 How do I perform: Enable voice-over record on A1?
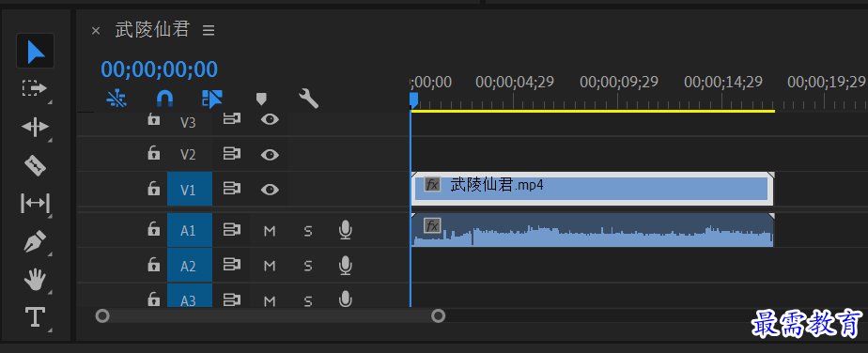[346, 230]
